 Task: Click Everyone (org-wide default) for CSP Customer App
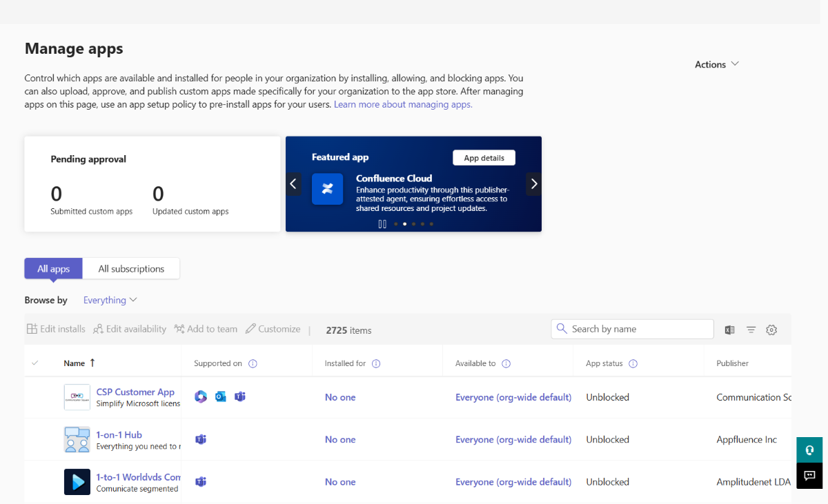(x=513, y=397)
